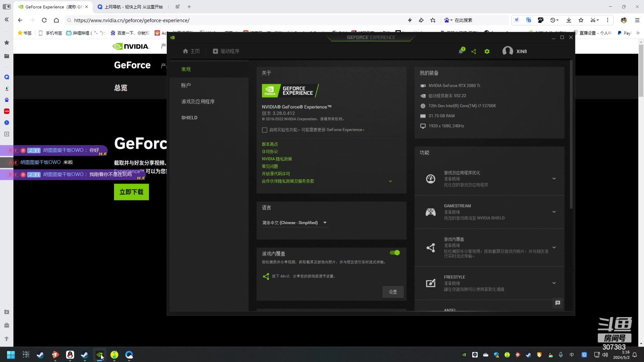Select 账户 in settings sidebar
This screenshot has height=362, width=644.
(209, 85)
